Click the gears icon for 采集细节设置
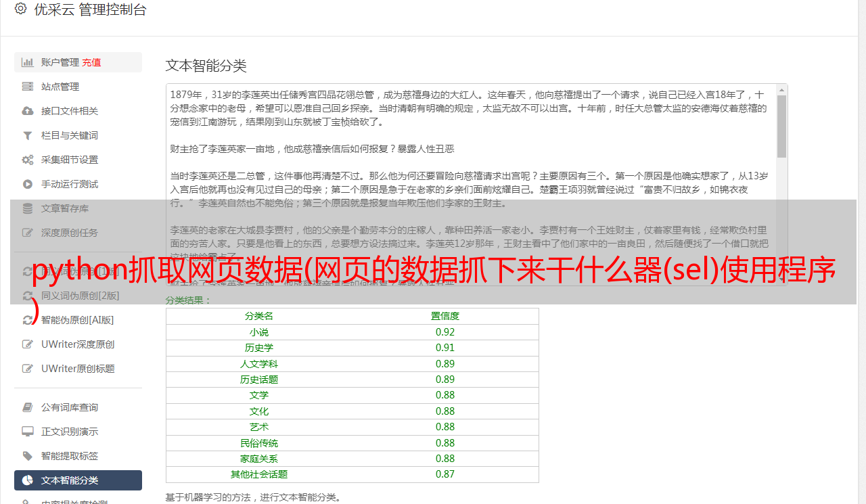 (x=28, y=160)
